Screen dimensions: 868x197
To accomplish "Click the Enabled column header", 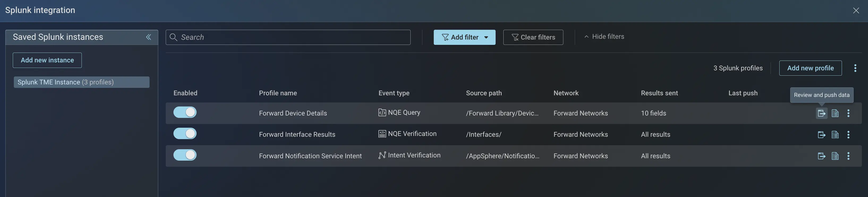I will click(x=185, y=93).
